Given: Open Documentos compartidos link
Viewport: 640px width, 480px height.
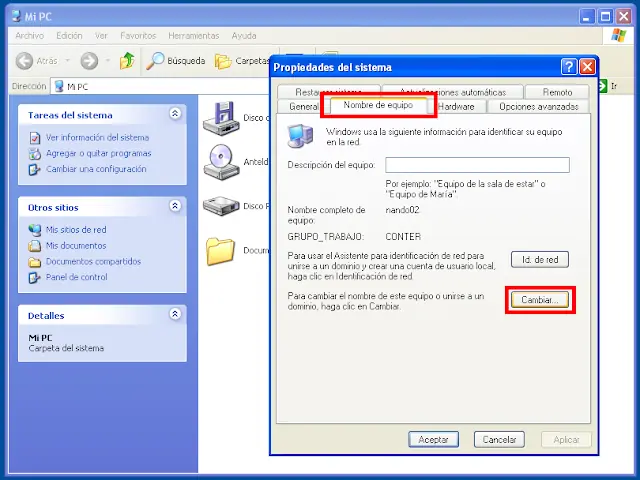Looking at the screenshot, I should point(93,261).
